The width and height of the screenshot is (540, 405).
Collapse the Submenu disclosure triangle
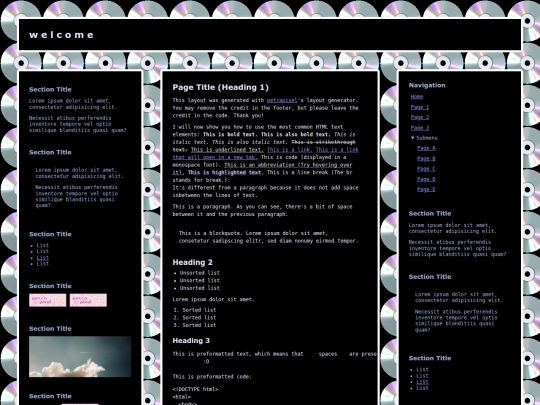coord(413,138)
